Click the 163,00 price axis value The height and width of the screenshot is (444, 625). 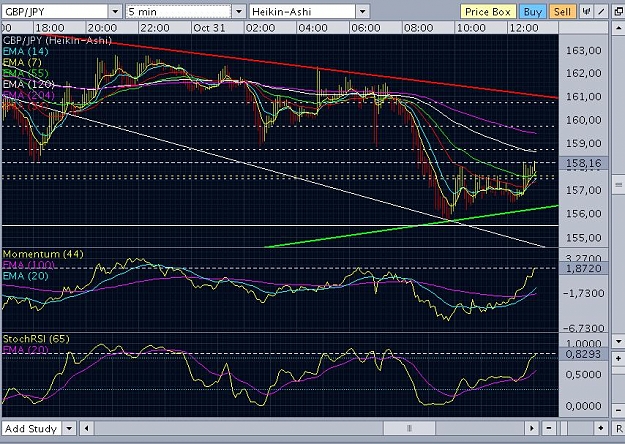584,51
